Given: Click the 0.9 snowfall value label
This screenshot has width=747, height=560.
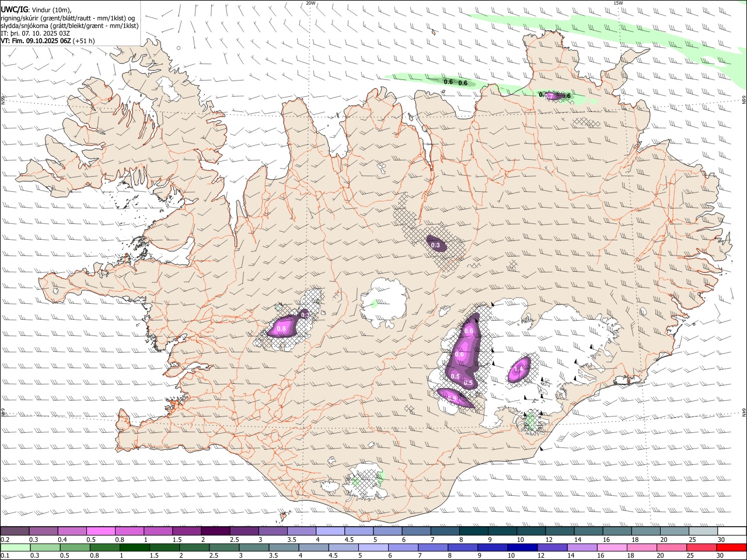Looking at the screenshot, I should click(452, 398).
